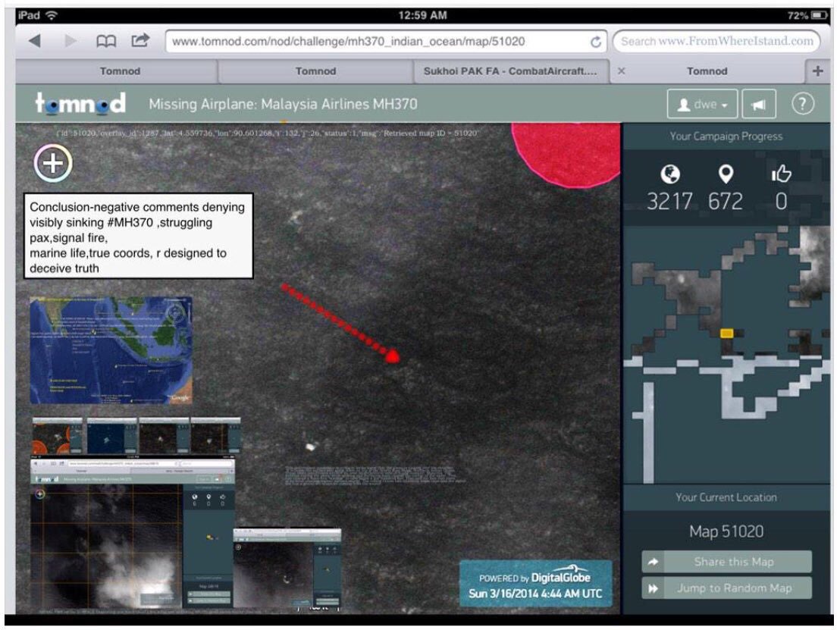This screenshot has height=630, width=840.
Task: Open the dwe user dropdown
Action: point(702,104)
